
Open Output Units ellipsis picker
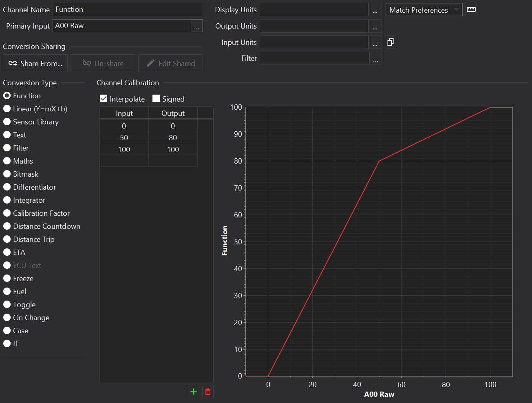pos(375,26)
